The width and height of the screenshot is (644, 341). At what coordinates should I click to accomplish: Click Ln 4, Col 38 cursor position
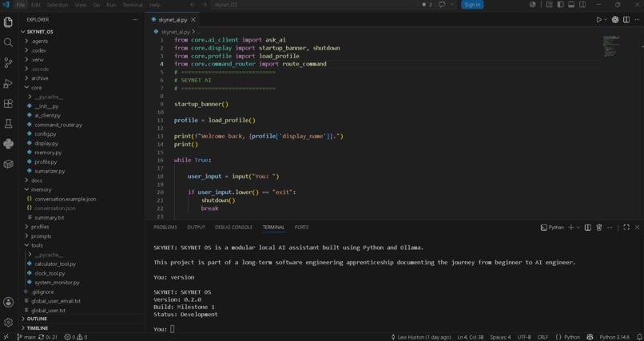pyautogui.click(x=471, y=337)
